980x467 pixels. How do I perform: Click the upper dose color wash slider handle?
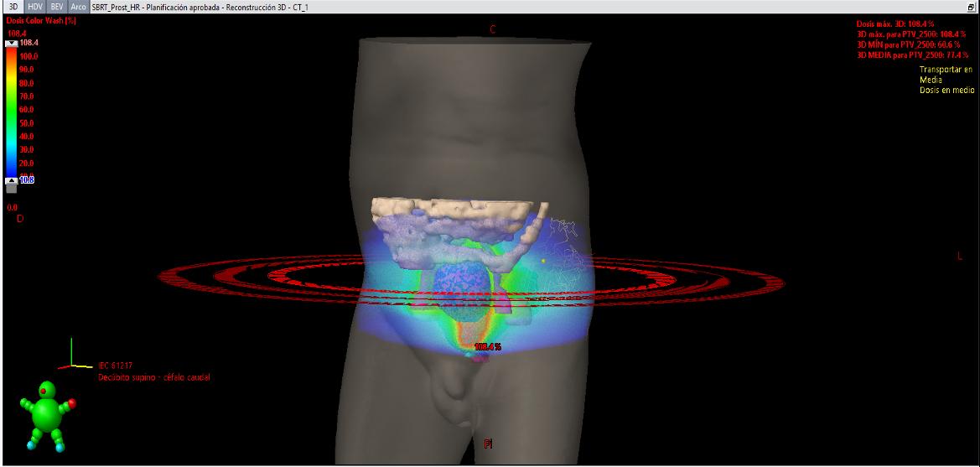click(11, 43)
